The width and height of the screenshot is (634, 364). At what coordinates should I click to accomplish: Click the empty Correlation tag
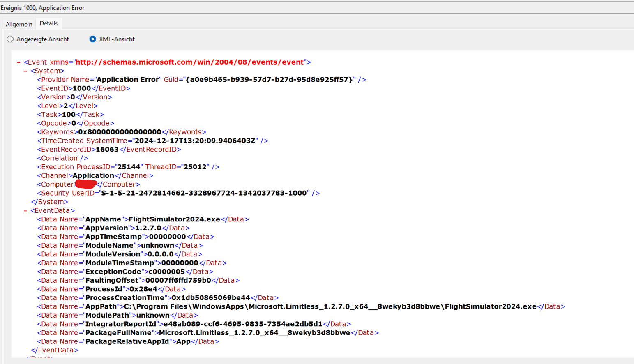[62, 158]
